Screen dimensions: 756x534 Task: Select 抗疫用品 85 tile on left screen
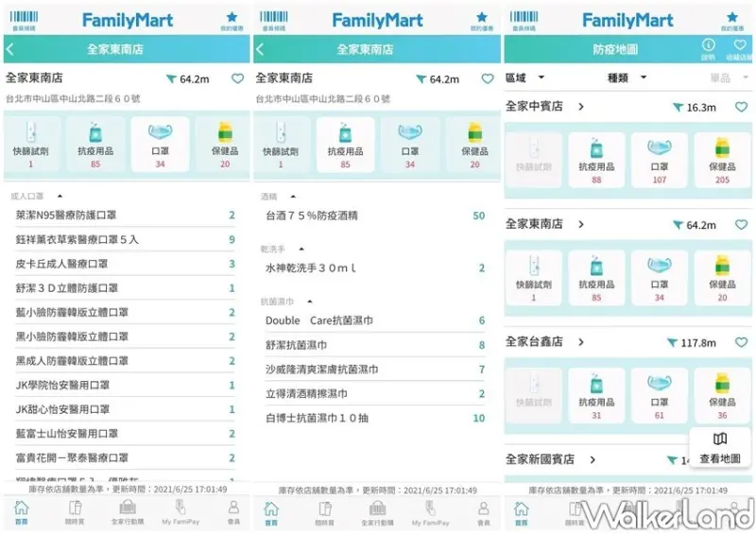click(x=95, y=145)
